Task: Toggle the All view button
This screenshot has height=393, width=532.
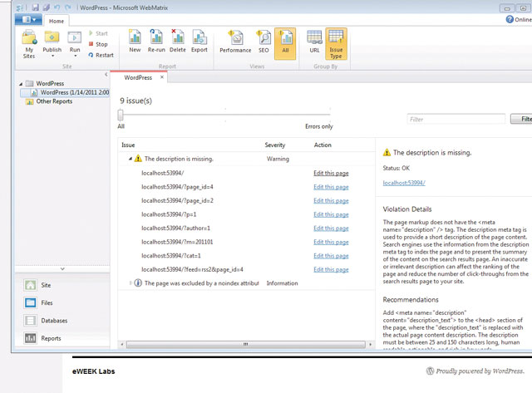Action: (x=285, y=43)
